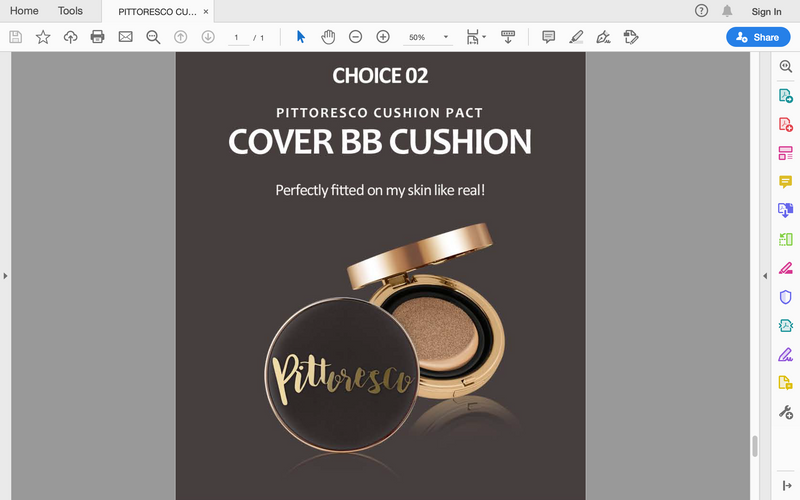Open the Comment tool in the sidebar

pyautogui.click(x=786, y=181)
